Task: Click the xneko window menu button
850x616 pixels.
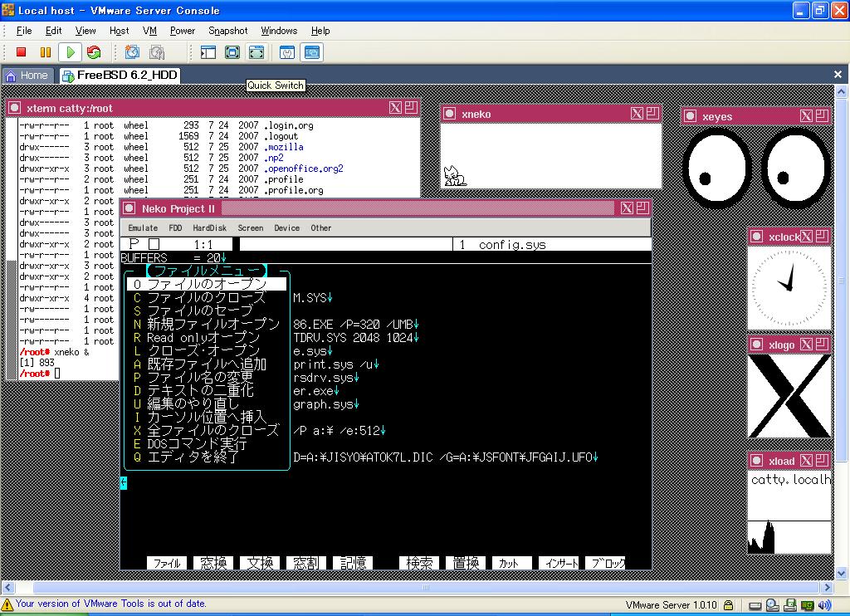Action: click(x=449, y=114)
